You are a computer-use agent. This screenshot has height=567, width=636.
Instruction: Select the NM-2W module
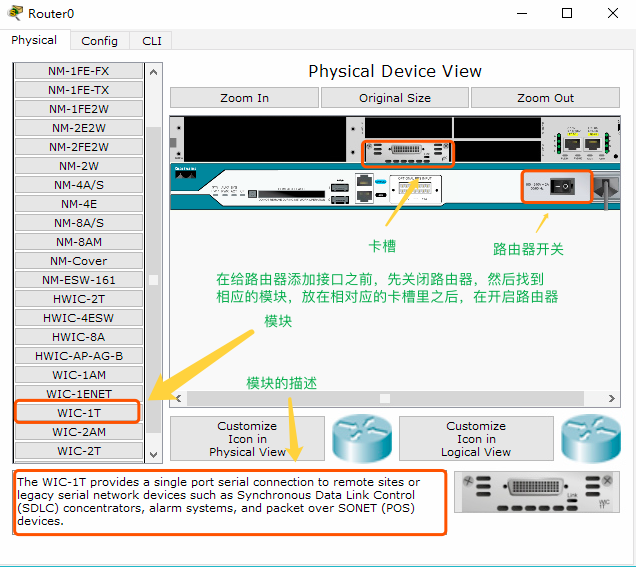pyautogui.click(x=79, y=166)
